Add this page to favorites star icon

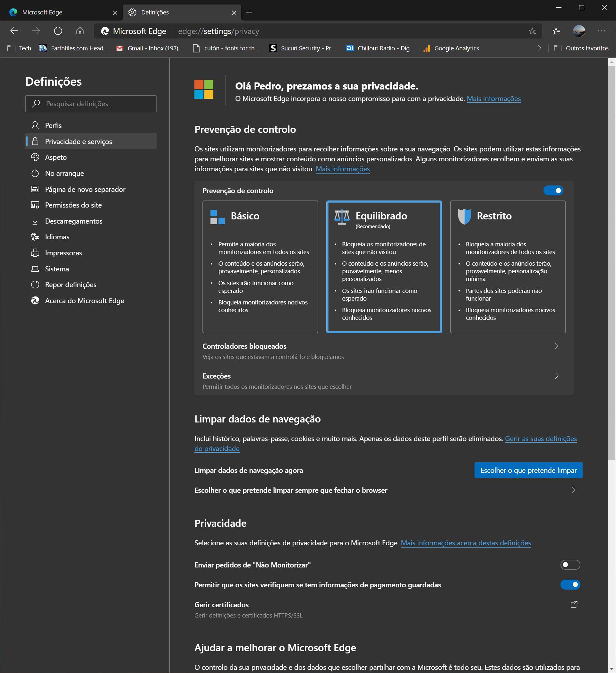(532, 31)
